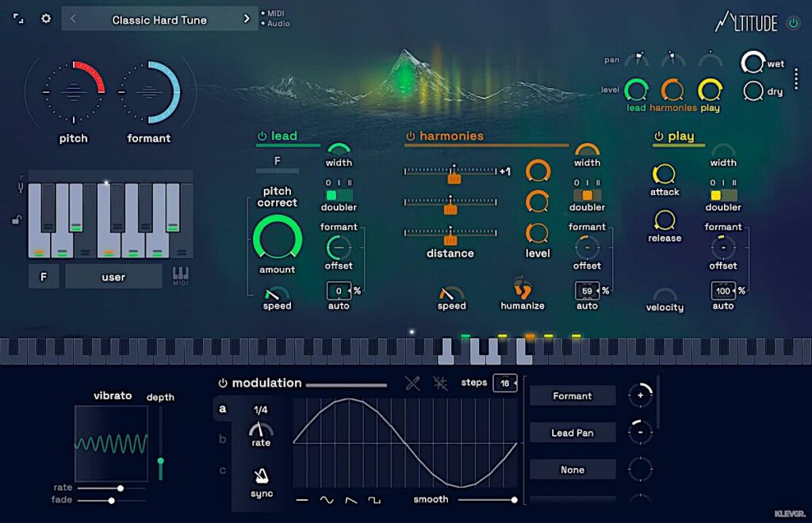Toggle the harmonies section power
Image resolution: width=812 pixels, height=523 pixels.
coord(410,136)
